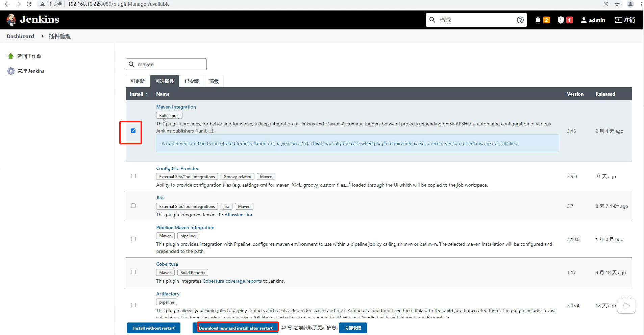The height and width of the screenshot is (335, 644).
Task: Switch to the 可更新 tab
Action: click(138, 81)
